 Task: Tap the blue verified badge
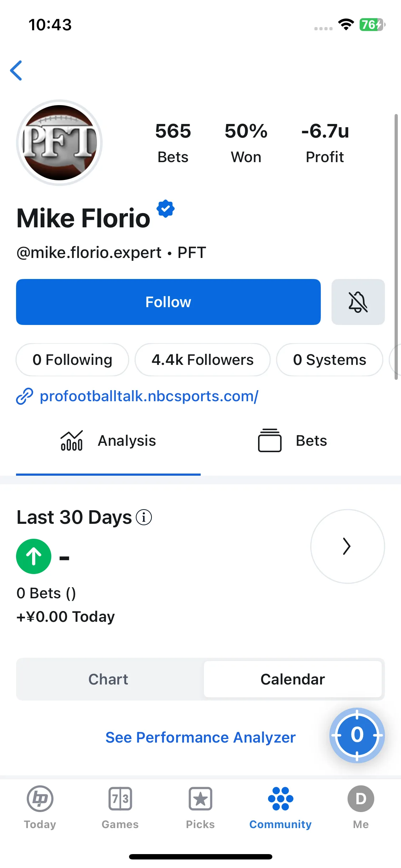(166, 209)
